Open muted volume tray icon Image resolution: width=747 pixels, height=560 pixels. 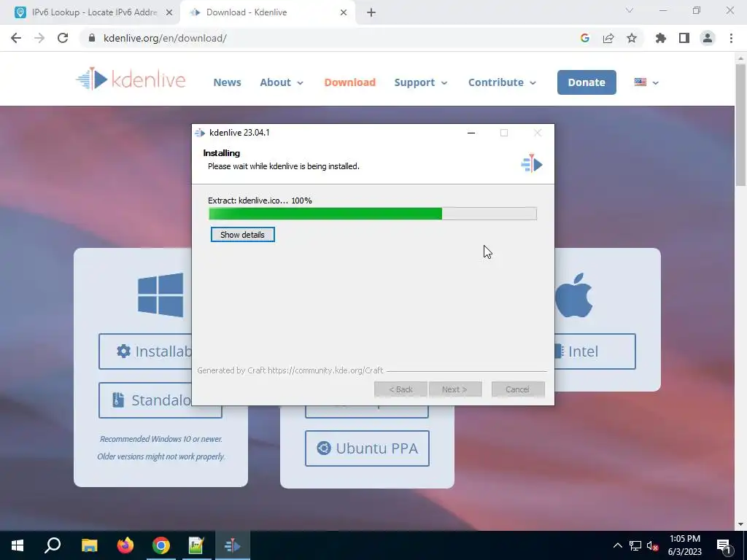652,545
